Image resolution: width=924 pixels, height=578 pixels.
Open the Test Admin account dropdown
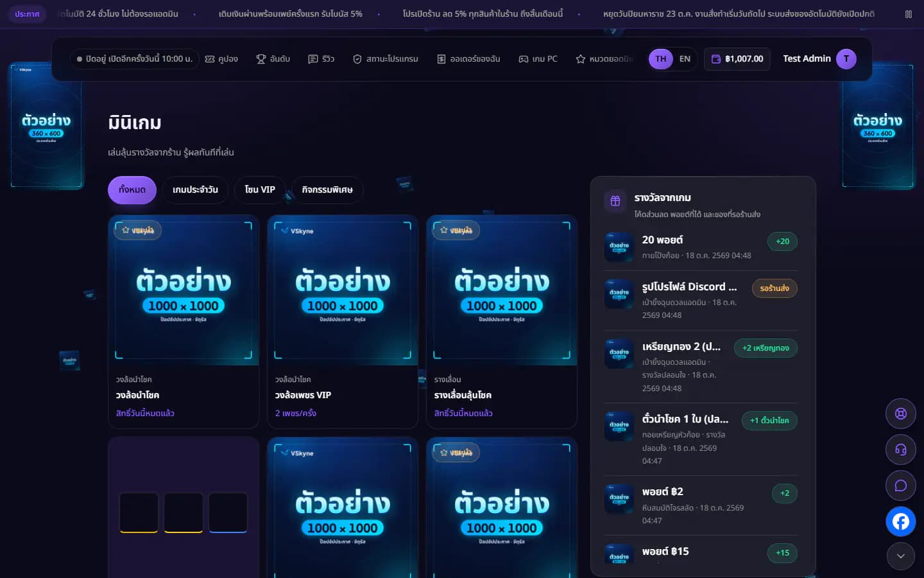click(x=819, y=59)
